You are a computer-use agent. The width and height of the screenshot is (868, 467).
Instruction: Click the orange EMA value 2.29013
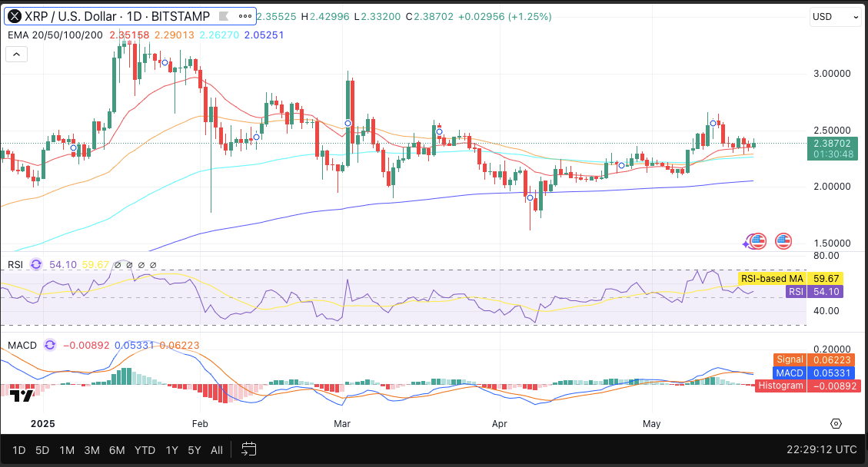pos(175,35)
